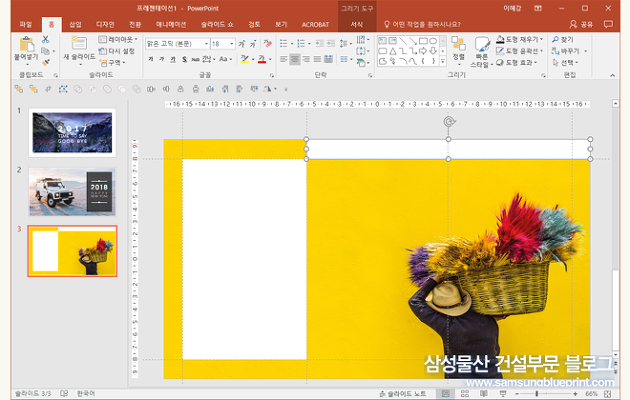This screenshot has width=630, height=400.
Task: Apply text shadow with the S icon
Action: coord(184,59)
